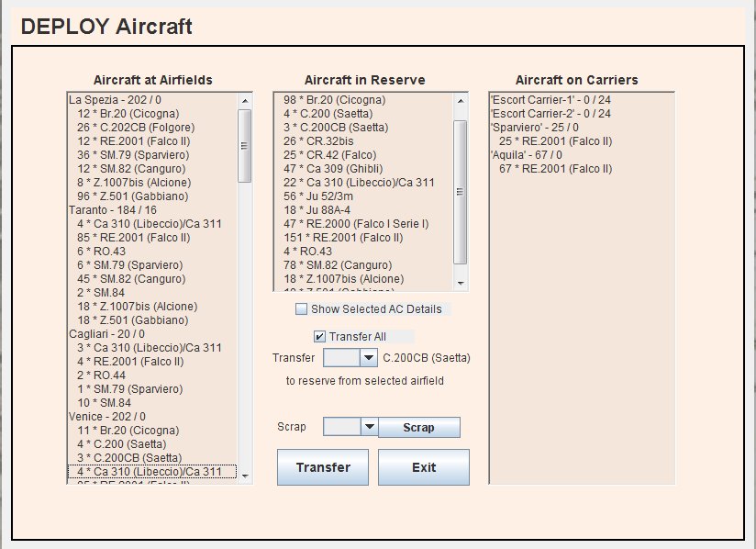Open the Scrap quantity dropdown

369,427
